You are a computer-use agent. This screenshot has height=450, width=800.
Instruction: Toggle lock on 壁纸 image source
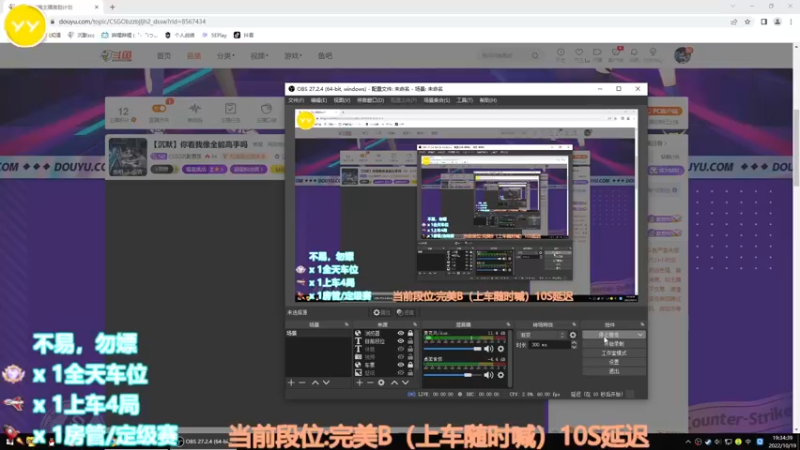[410, 373]
